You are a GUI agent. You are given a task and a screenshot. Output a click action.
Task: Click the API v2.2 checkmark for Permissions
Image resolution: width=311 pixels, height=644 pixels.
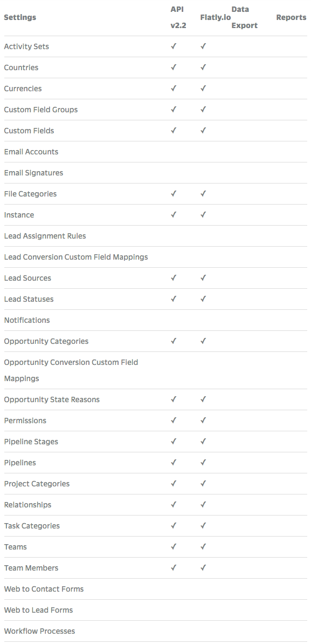pyautogui.click(x=174, y=421)
